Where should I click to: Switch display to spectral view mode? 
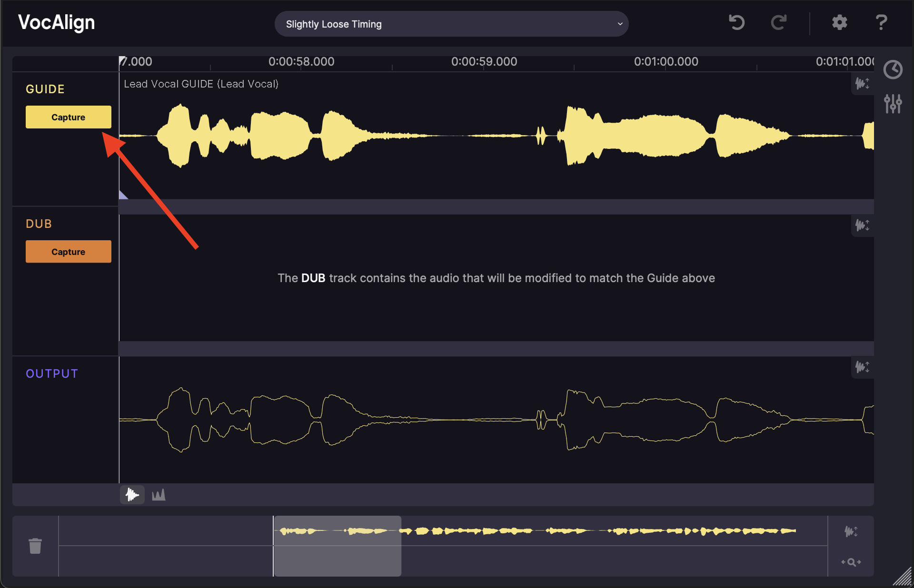(159, 495)
